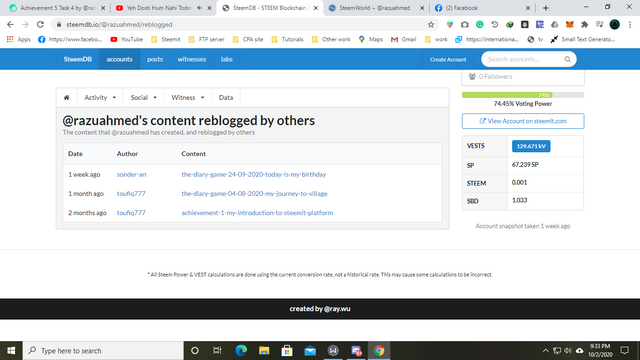Launch Microsoft Edge from taskbar
The image size is (640, 360).
241,351
